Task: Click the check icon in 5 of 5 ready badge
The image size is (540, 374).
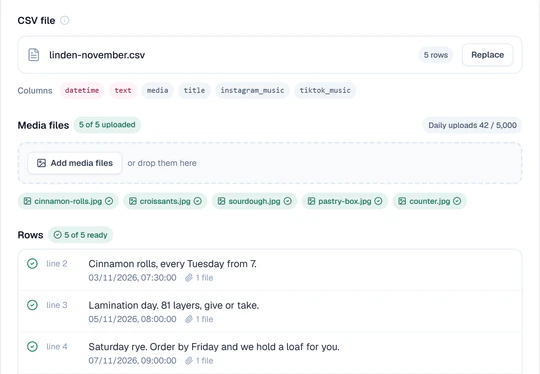Action: (58, 235)
